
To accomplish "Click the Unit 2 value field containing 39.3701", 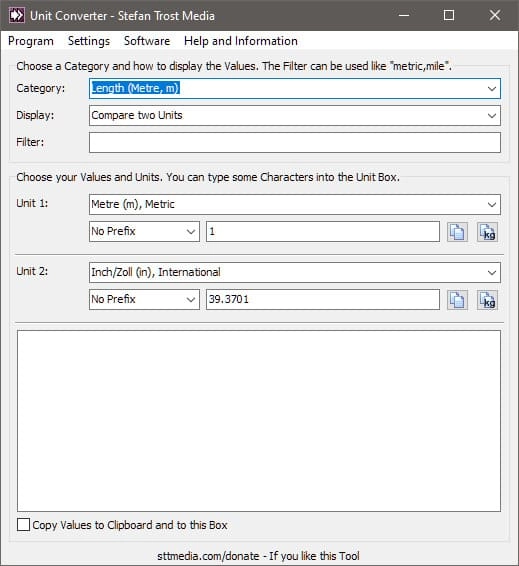I will click(323, 300).
